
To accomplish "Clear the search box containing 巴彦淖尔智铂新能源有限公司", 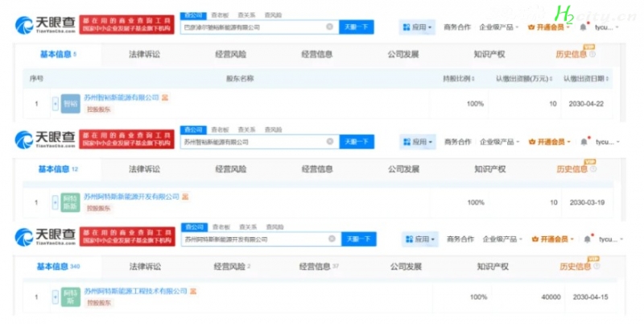I will (329, 27).
